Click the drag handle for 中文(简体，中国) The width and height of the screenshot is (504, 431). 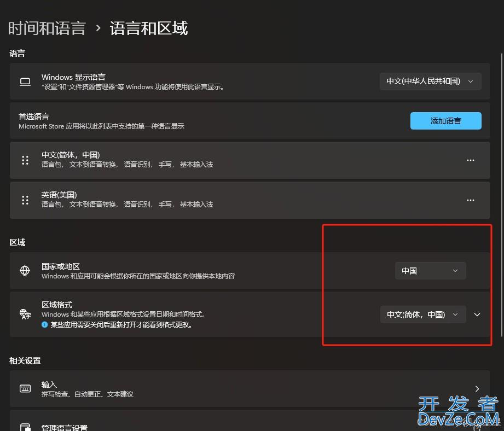tap(25, 160)
